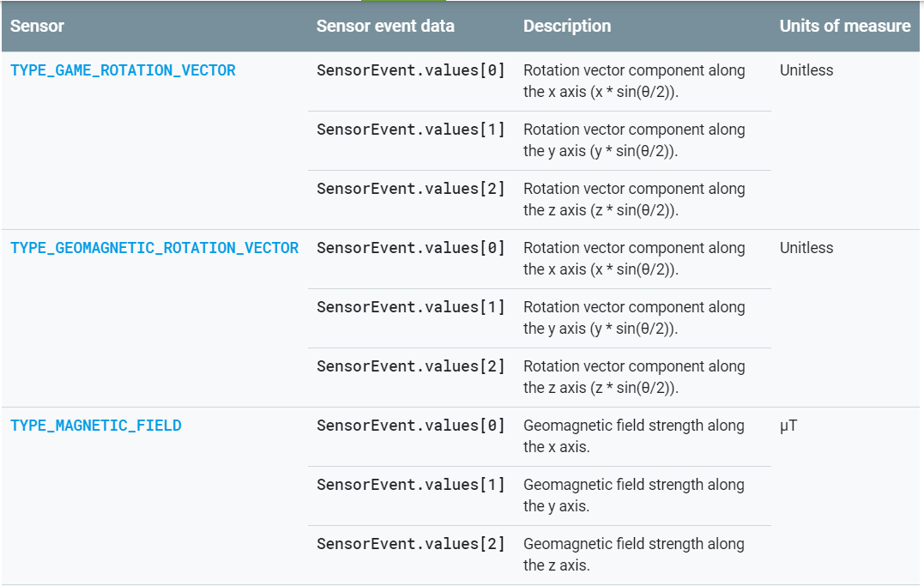
Task: Open the TYPE_GEOMAGNETIC_ROTATION_VECTOR link
Action: tap(153, 248)
